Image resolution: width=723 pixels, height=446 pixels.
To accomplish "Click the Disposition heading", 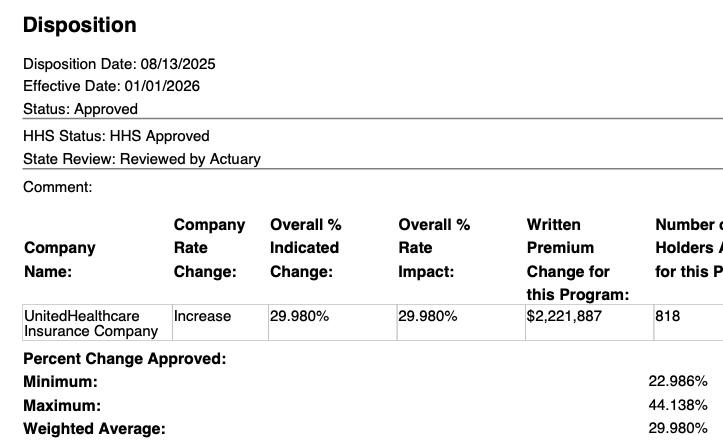I will (79, 25).
